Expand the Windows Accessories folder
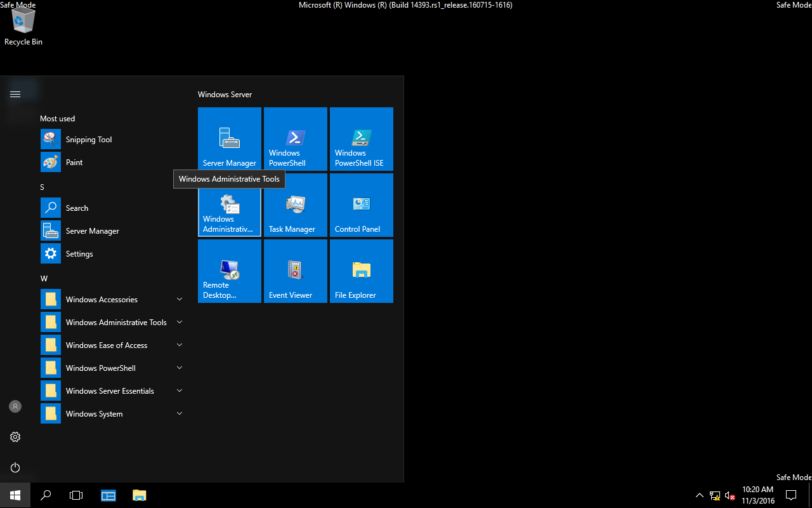This screenshot has height=508, width=812. (113, 300)
